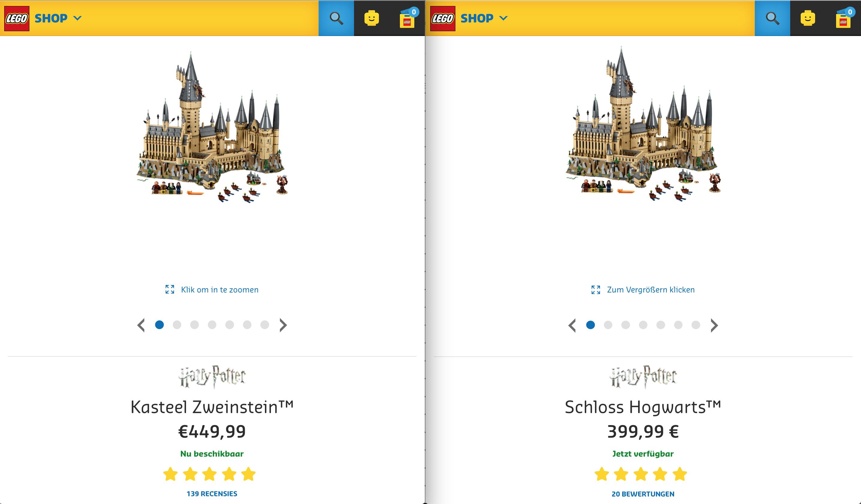Select the third carousel dot under Schloss Hogwarts image
The width and height of the screenshot is (861, 504).
(625, 325)
